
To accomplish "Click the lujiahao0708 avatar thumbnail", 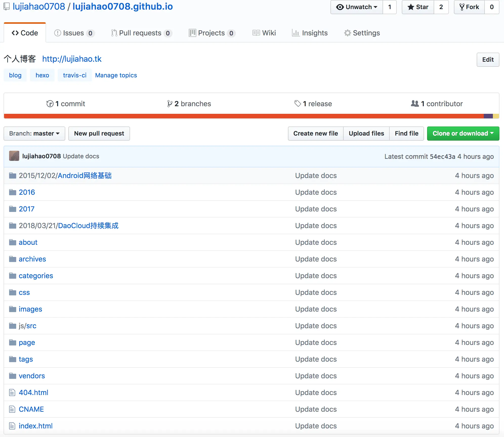I will [x=14, y=156].
